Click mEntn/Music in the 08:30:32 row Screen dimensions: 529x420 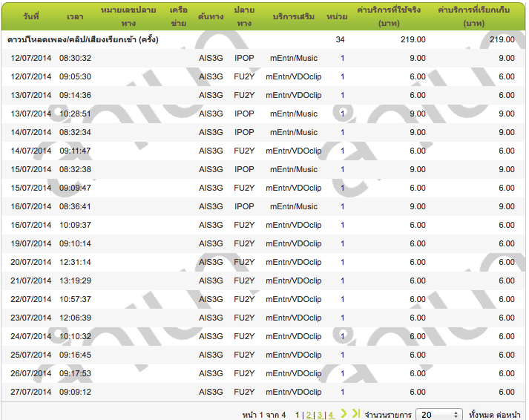point(294,58)
